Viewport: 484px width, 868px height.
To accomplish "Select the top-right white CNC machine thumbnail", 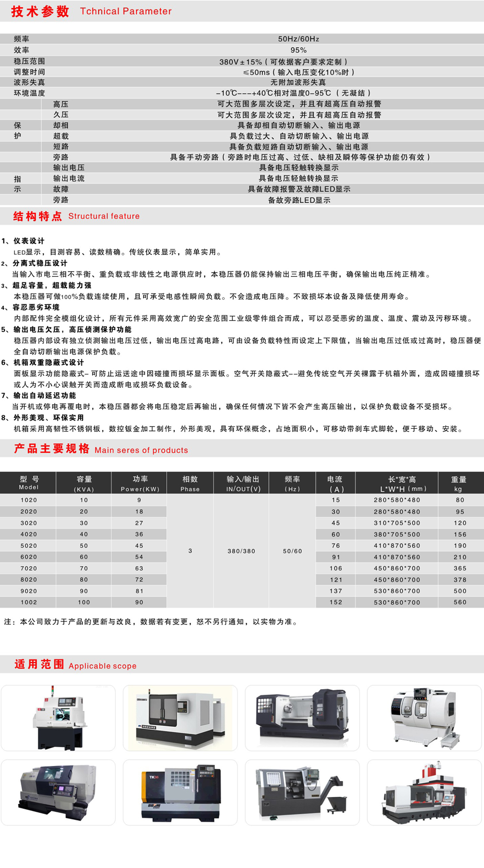I will tap(424, 718).
